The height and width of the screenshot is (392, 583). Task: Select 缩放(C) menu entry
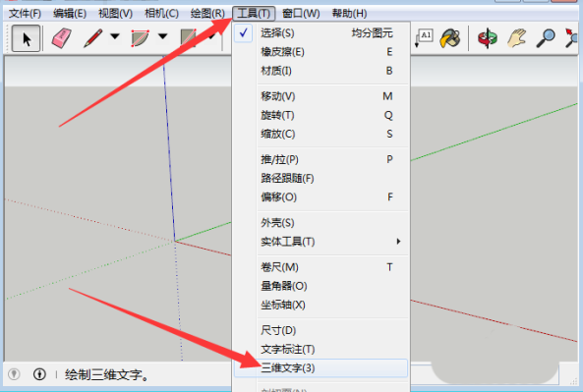click(x=321, y=134)
